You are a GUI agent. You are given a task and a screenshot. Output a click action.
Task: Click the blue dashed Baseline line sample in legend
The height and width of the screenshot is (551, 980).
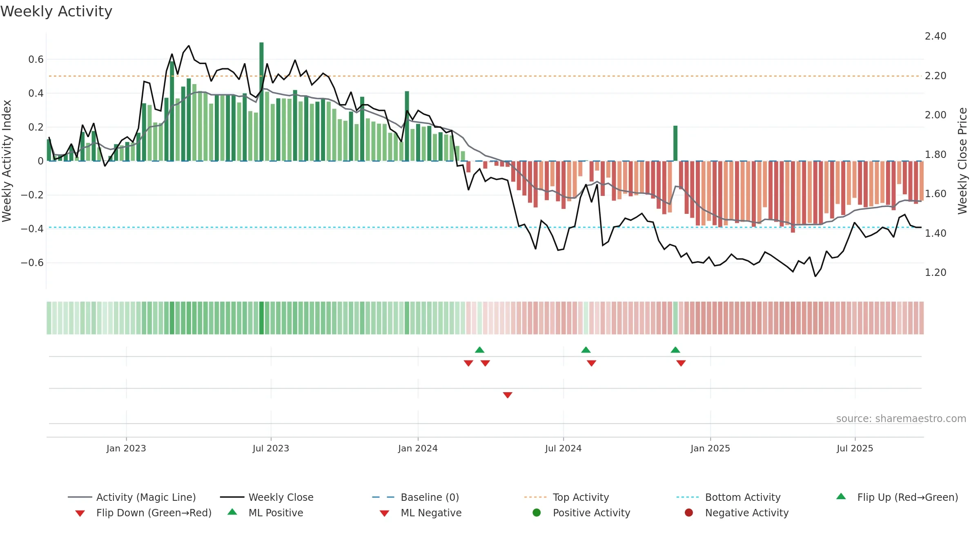[x=383, y=497]
